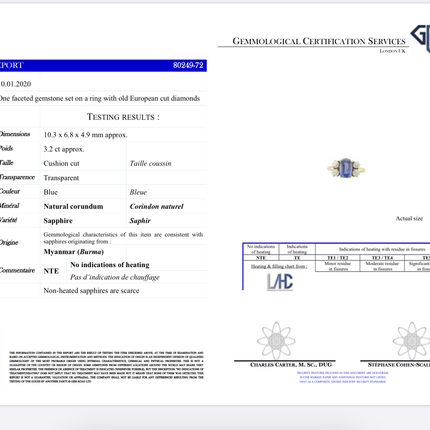Click the hologram seal above Stéphane Cohen

pyautogui.click(x=412, y=340)
